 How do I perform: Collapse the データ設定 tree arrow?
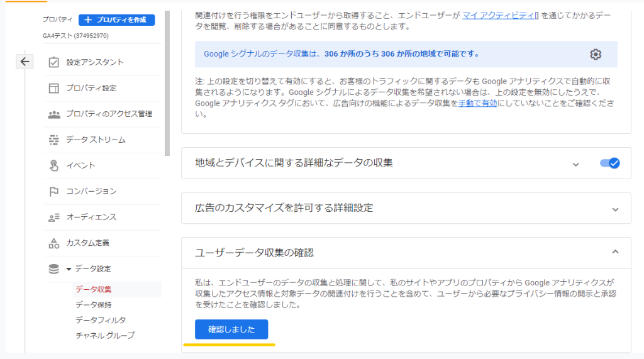(69, 269)
